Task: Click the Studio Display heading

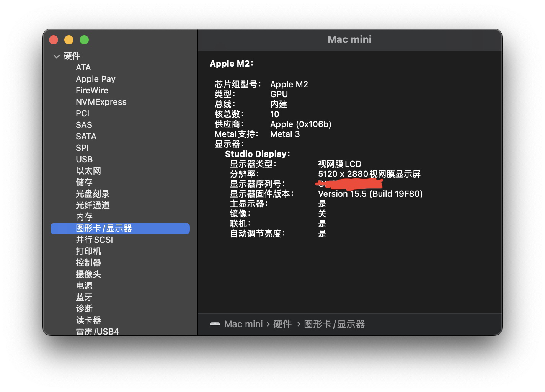Action: pos(258,154)
